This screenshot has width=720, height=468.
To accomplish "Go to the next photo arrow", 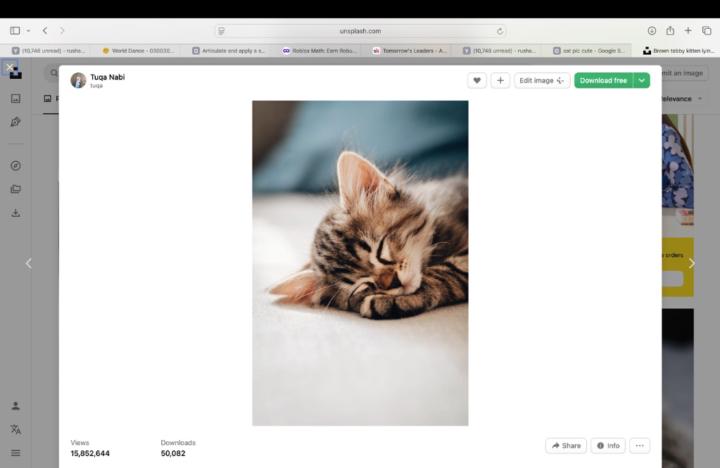I will (691, 263).
